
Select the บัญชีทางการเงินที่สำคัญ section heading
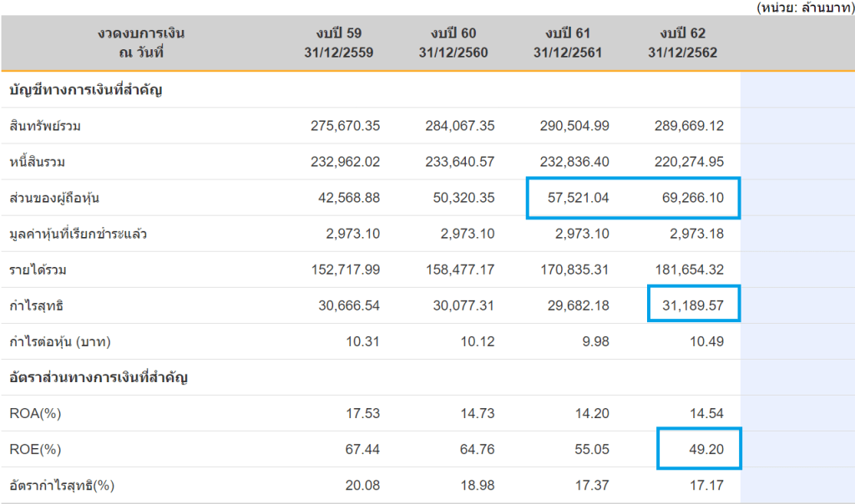pyautogui.click(x=84, y=89)
